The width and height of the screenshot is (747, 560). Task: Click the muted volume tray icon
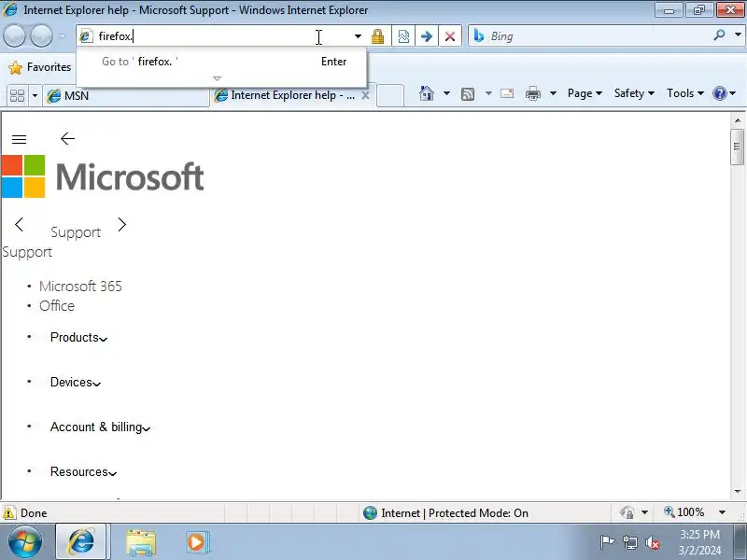653,542
